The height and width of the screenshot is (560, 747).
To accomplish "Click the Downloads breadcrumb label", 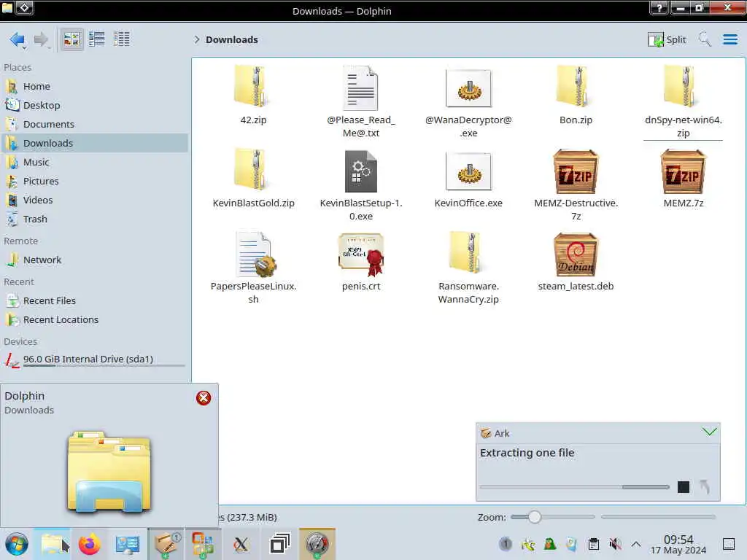I will coord(231,39).
